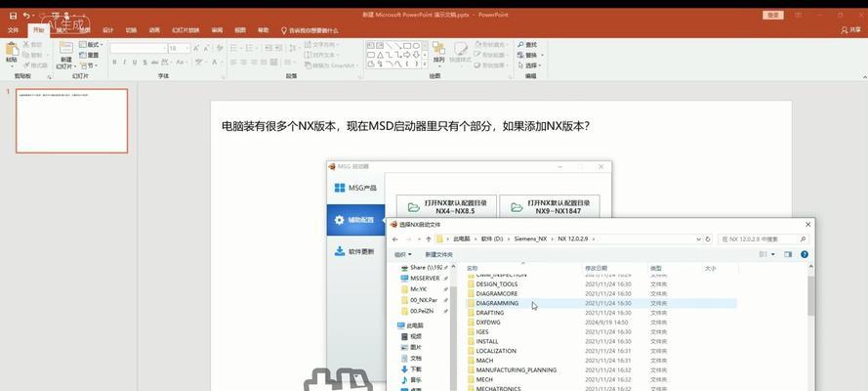Select the DESIGN_TOOLS folder
868x391 pixels.
point(497,284)
